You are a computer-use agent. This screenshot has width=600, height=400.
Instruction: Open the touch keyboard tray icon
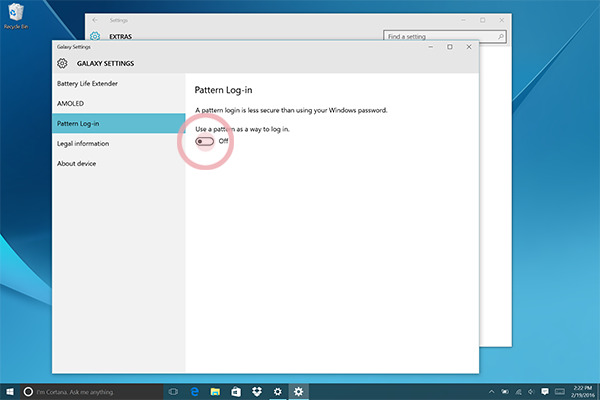[560, 392]
